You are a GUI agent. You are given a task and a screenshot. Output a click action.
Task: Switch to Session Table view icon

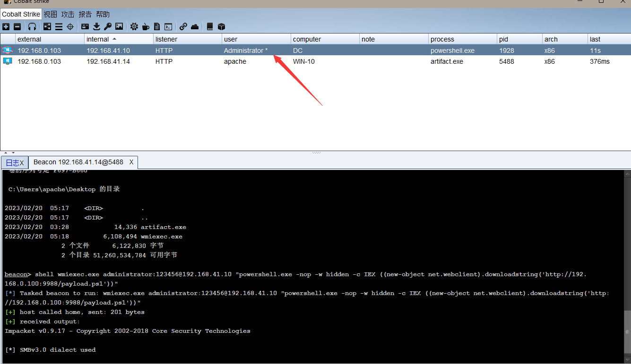pos(59,27)
